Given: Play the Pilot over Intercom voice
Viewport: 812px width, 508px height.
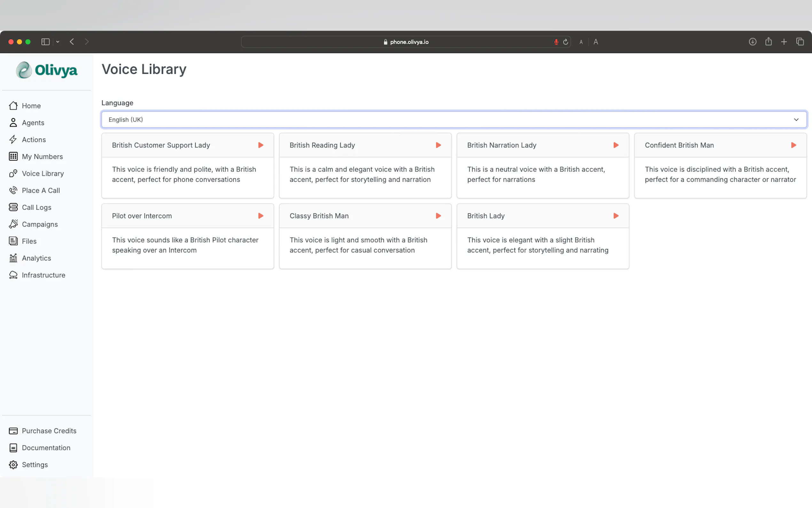Looking at the screenshot, I should [261, 216].
